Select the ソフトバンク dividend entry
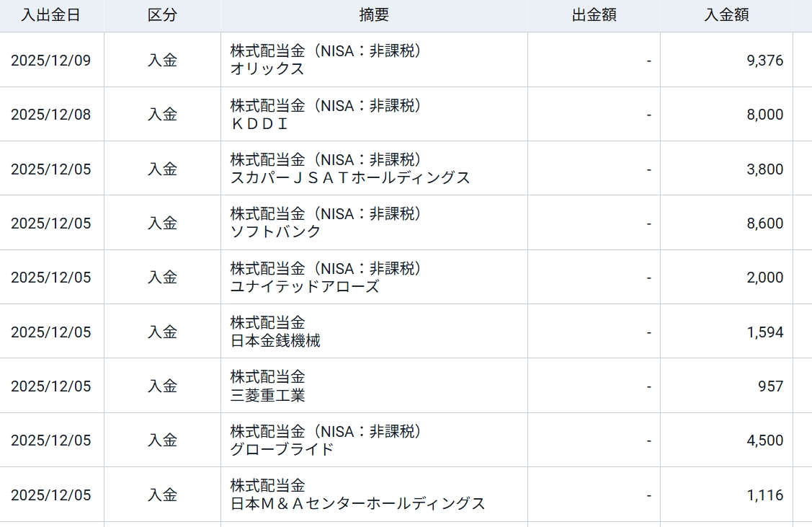The width and height of the screenshot is (812, 527). tap(275, 232)
